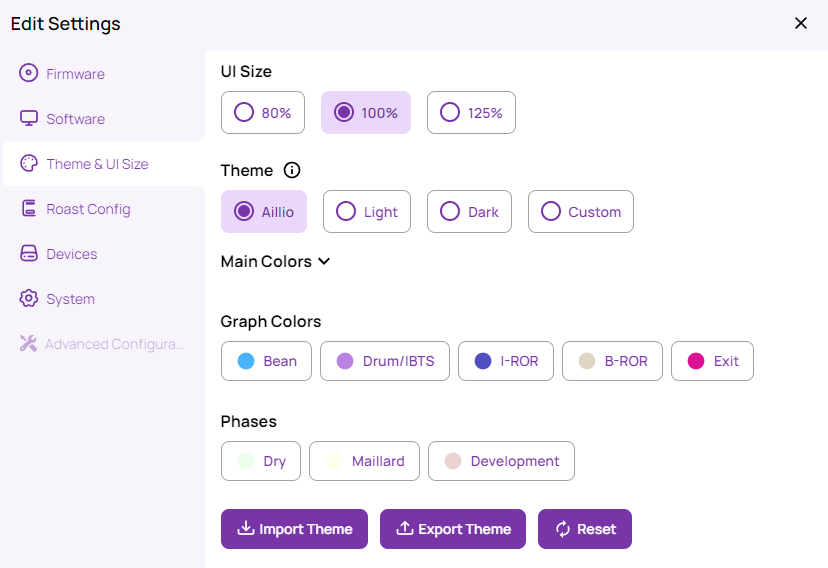Click the palette icon for Theme & UI Size
The image size is (828, 568).
tap(28, 163)
